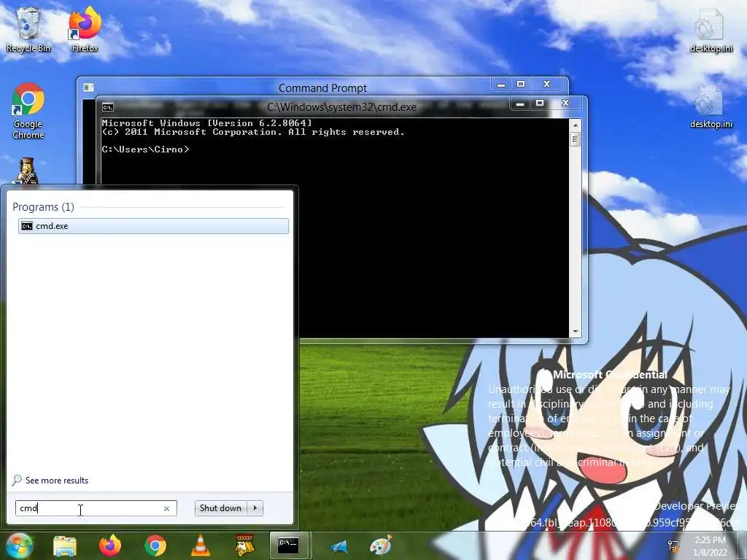Expand the Shut down options arrow
This screenshot has width=747, height=560.
pyautogui.click(x=255, y=508)
